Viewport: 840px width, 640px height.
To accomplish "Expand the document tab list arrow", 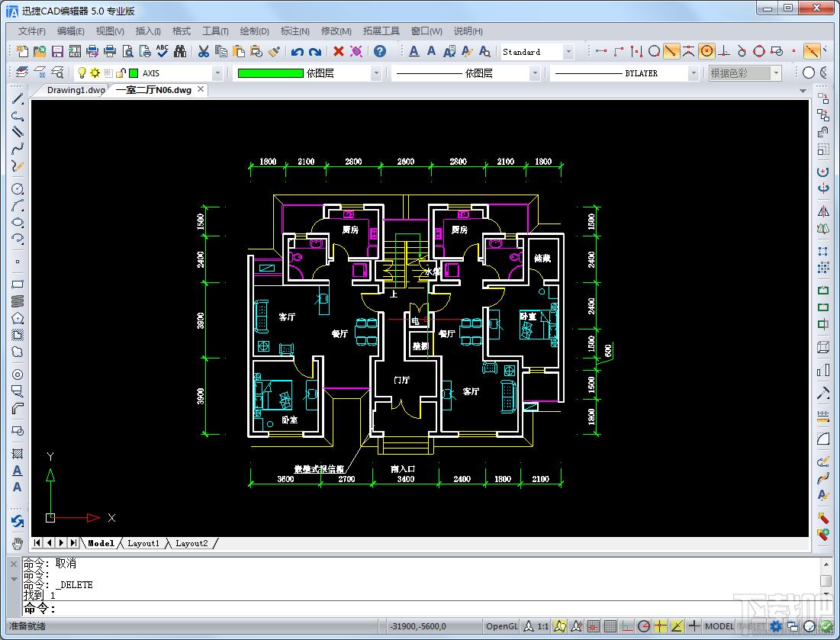I will (x=803, y=91).
